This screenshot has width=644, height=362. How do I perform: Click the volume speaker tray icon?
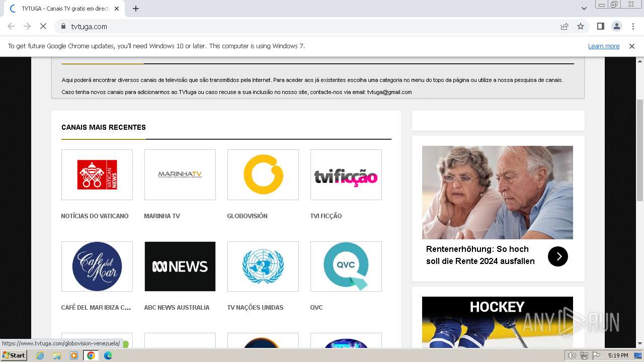(572, 355)
